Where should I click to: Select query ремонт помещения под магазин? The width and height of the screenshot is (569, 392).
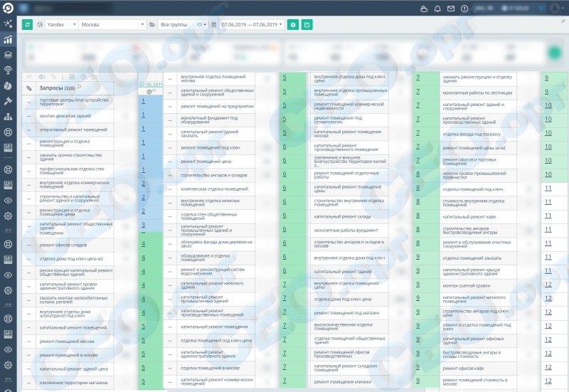pyautogui.click(x=346, y=313)
